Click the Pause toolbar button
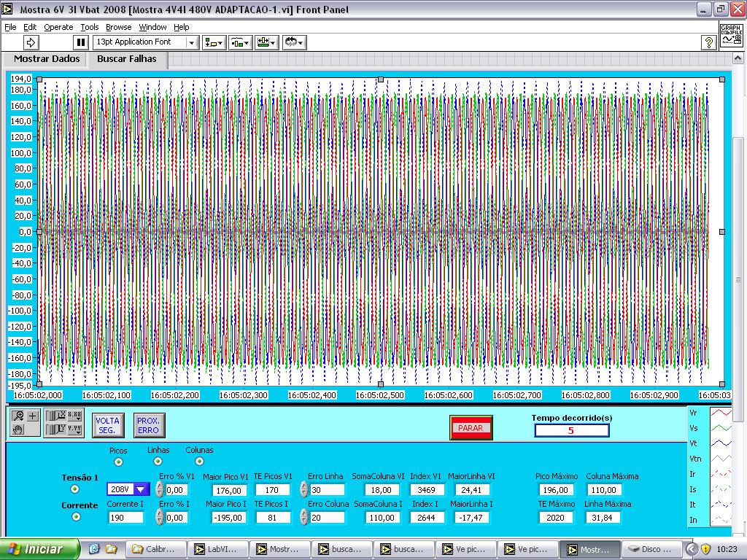 [x=81, y=42]
